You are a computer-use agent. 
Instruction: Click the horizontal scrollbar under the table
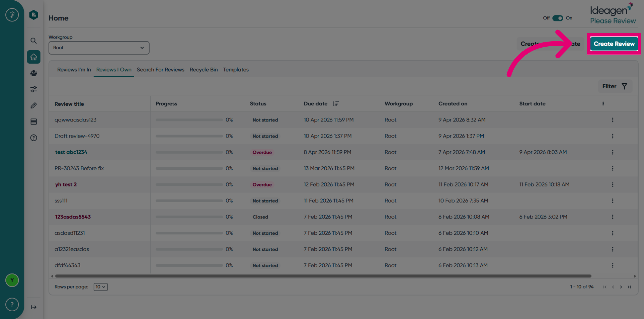(x=323, y=276)
